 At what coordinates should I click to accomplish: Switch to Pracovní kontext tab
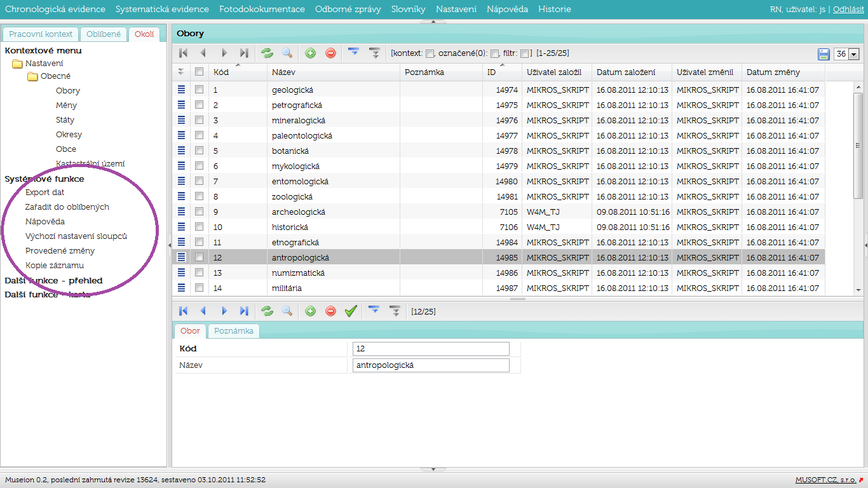click(41, 34)
